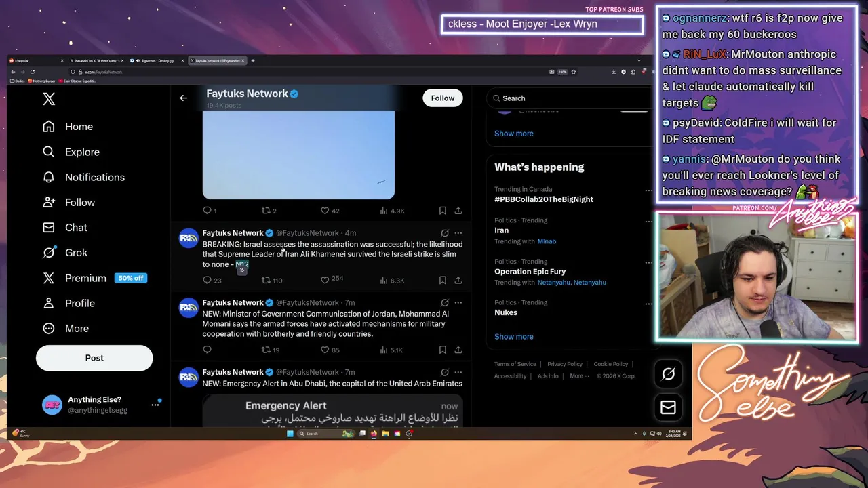Open Grok icon on Abu Dhabi alert post
The height and width of the screenshot is (488, 868).
445,372
